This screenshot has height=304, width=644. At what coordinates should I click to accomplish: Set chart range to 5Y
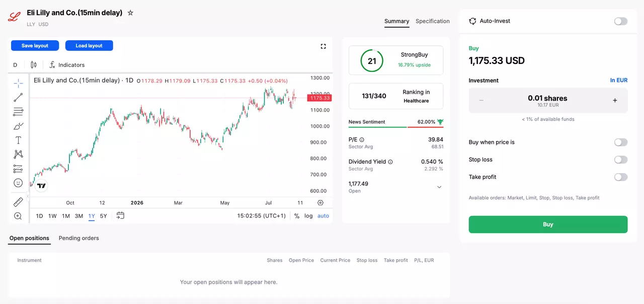click(x=104, y=216)
